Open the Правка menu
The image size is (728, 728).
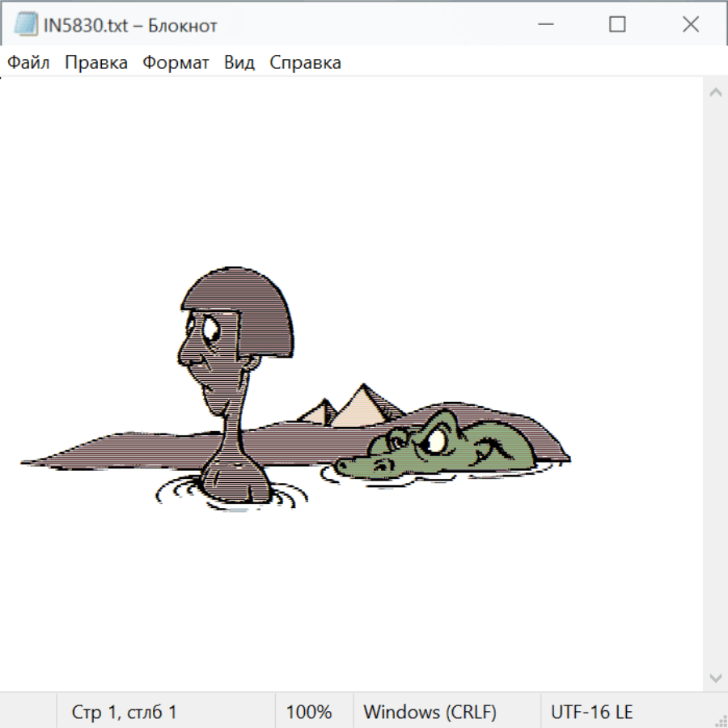pos(96,63)
